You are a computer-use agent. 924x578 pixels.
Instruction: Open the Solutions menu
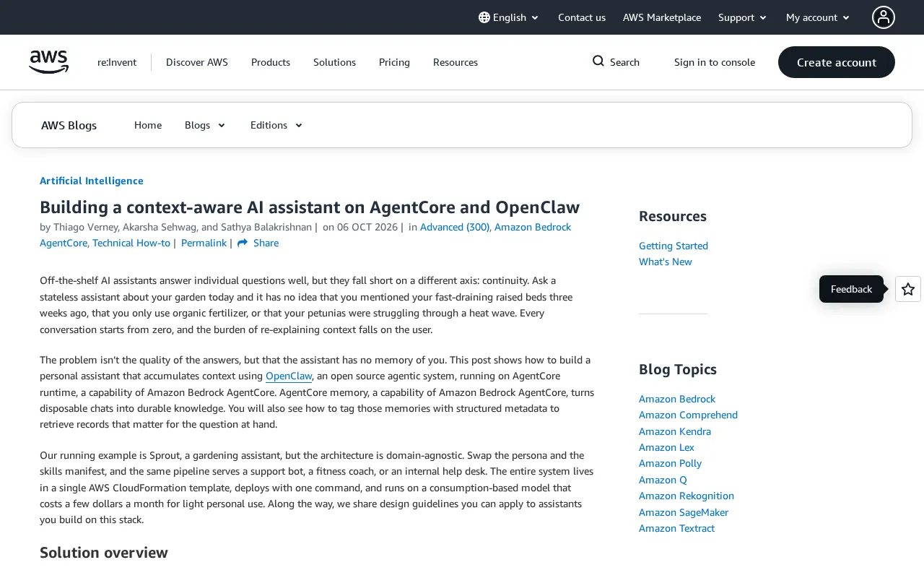[x=334, y=62]
